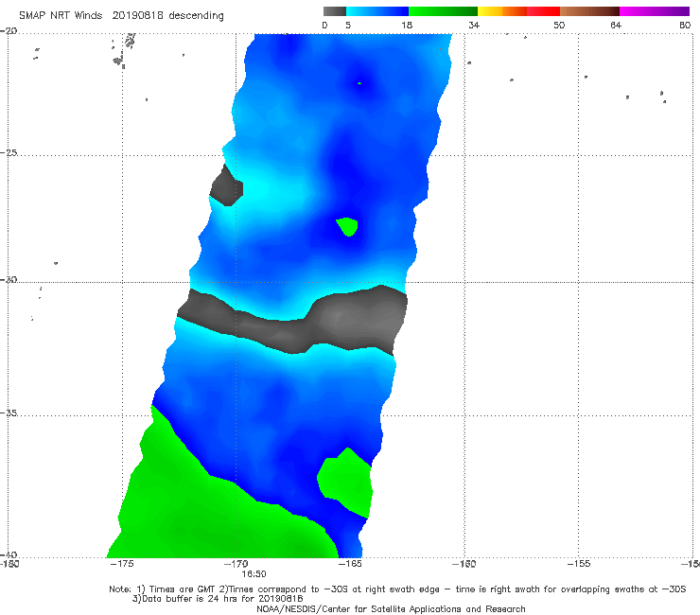Image resolution: width=700 pixels, height=615 pixels.
Task: Click the longitude axis label '-160'
Action: pos(464,564)
